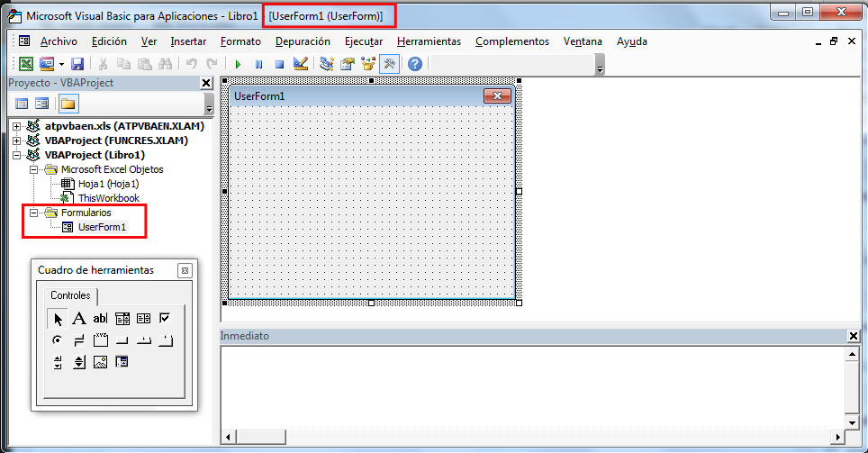Select the ListBox control tool
Viewport: 868px width, 453px height.
point(143,319)
